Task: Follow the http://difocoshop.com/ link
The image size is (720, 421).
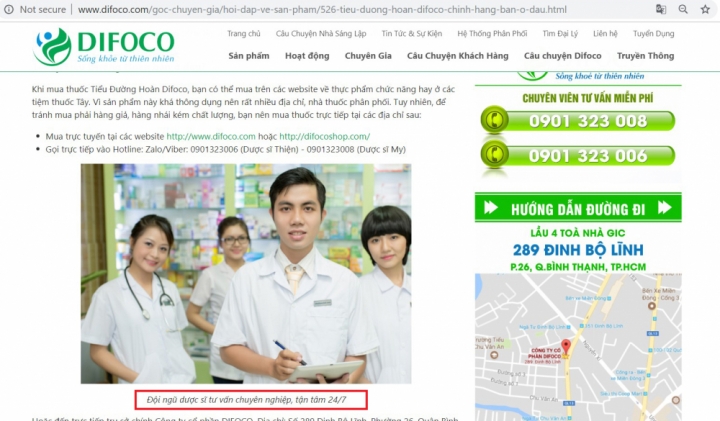Action: point(325,136)
